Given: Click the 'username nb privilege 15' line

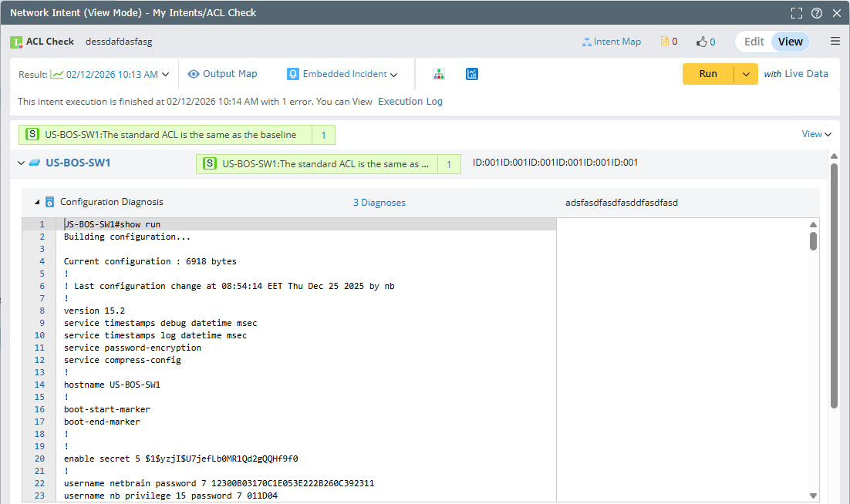Looking at the screenshot, I should (x=170, y=496).
